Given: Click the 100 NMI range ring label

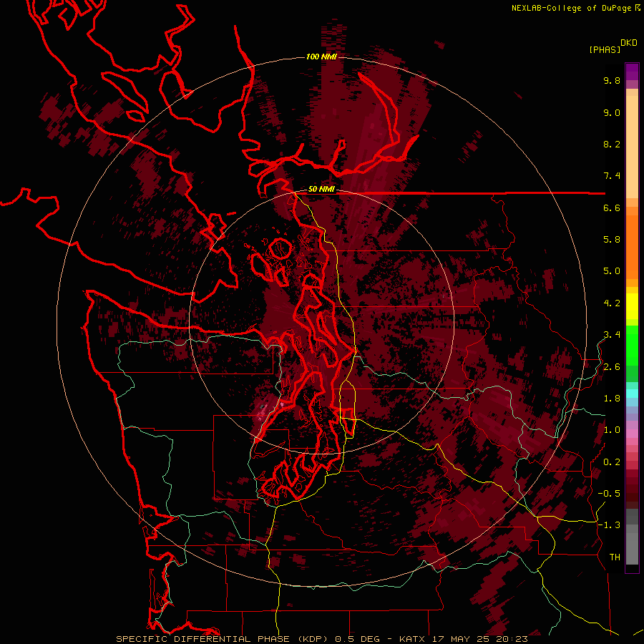Looking at the screenshot, I should [x=321, y=57].
